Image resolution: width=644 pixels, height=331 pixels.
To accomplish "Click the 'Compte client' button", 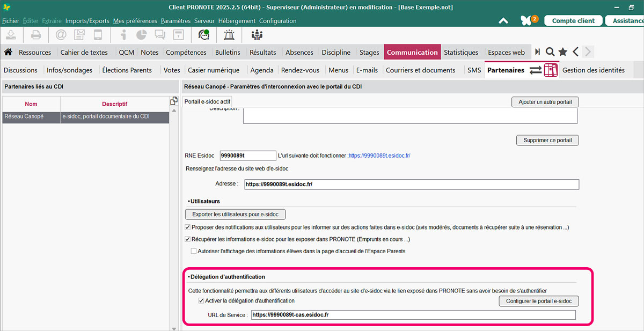I will (573, 20).
